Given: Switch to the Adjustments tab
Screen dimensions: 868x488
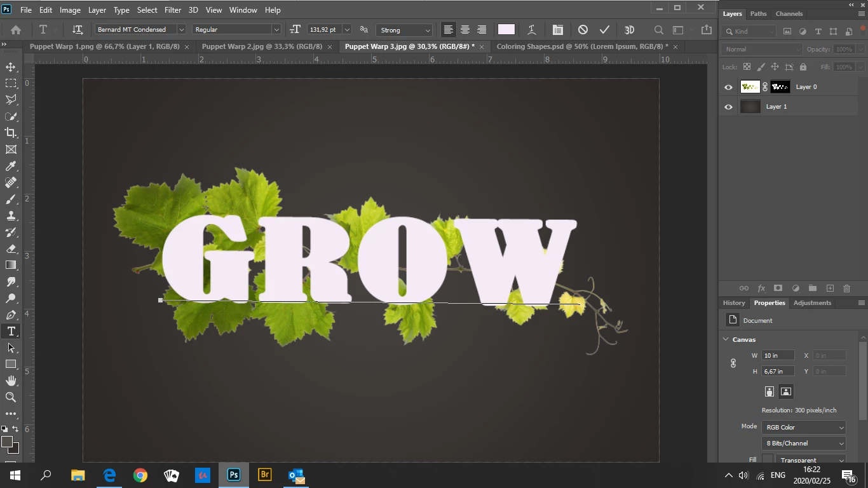Looking at the screenshot, I should 812,302.
